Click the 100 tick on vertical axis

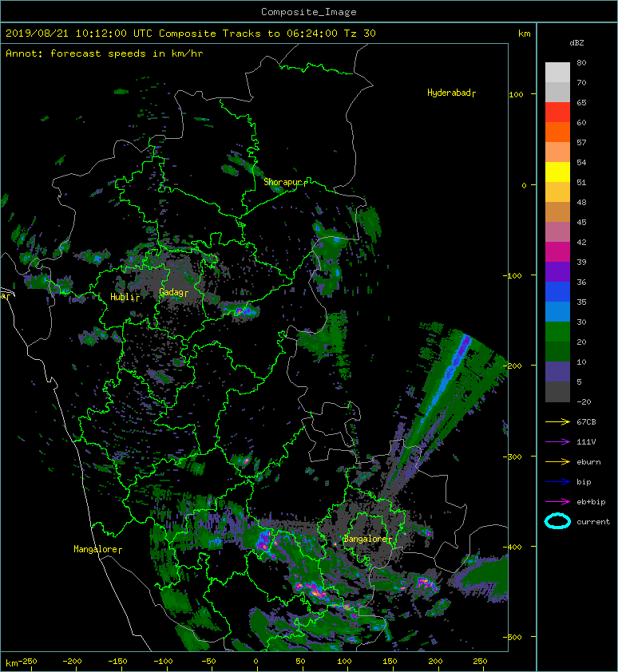tap(516, 95)
